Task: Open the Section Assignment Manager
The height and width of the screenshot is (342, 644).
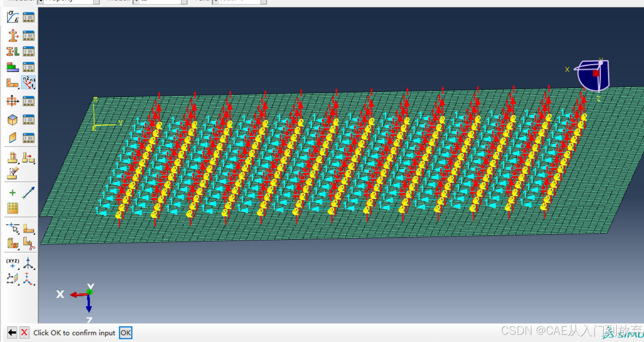Action: [x=29, y=51]
